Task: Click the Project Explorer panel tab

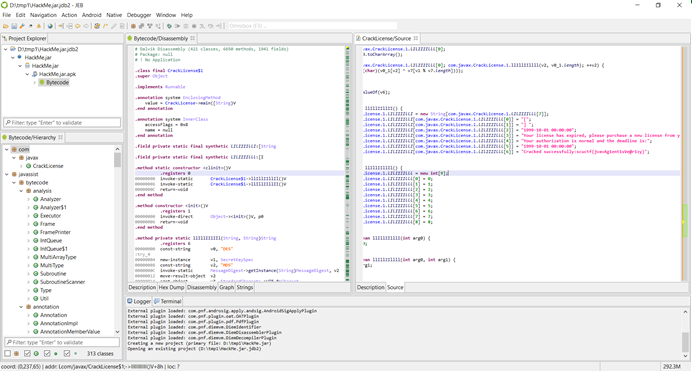Action: [25, 38]
